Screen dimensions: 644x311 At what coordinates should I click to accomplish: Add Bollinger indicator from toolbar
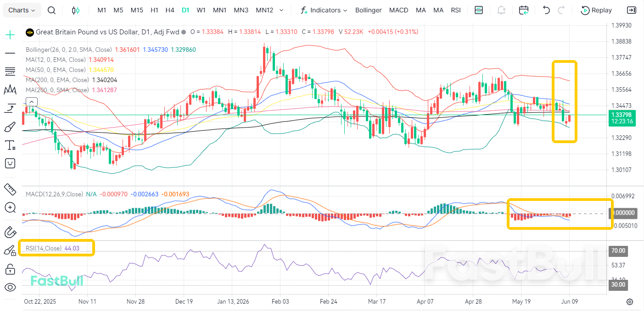[369, 10]
